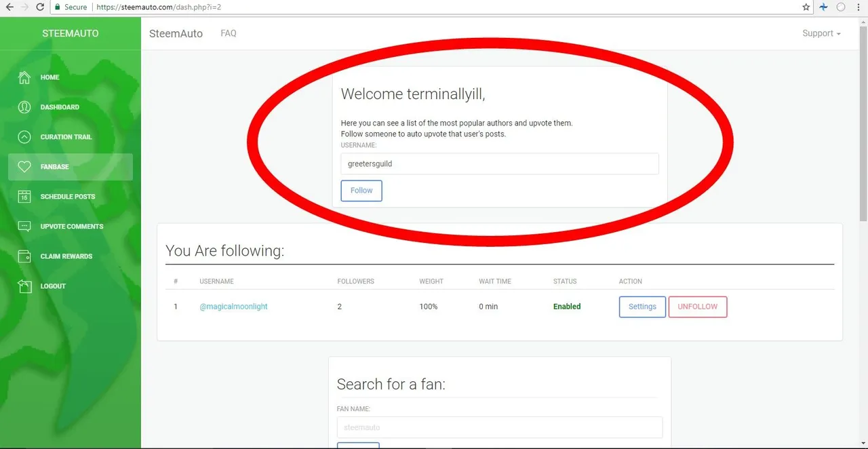Click UNFOLLOW for @magicalmoonlight
Screen dimensions: 868x449
coord(698,307)
